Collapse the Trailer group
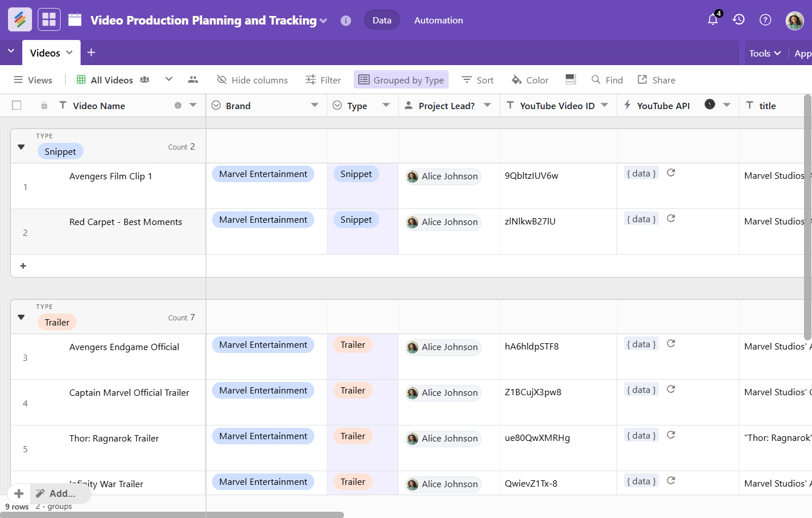The height and width of the screenshot is (518, 812). pyautogui.click(x=21, y=318)
